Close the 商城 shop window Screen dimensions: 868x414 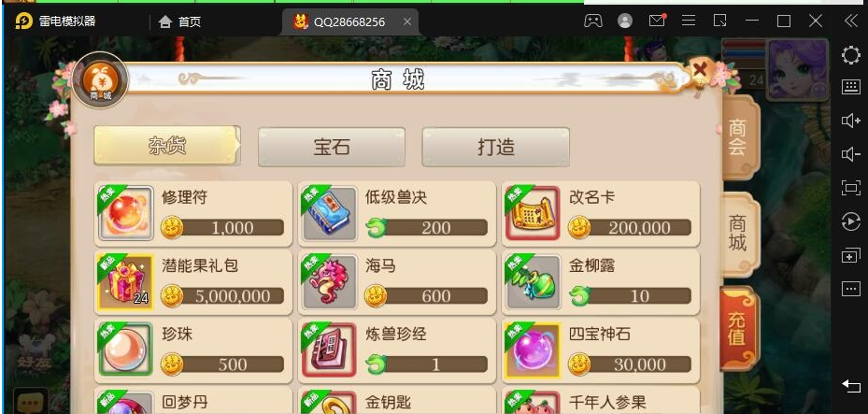click(700, 70)
